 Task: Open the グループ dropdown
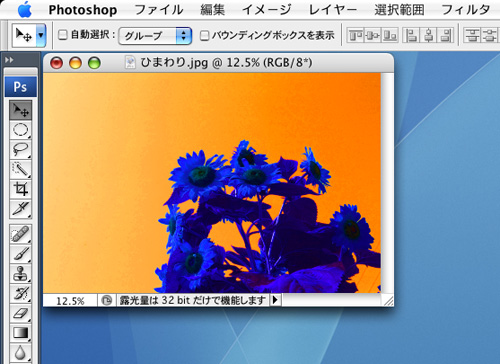coord(155,35)
